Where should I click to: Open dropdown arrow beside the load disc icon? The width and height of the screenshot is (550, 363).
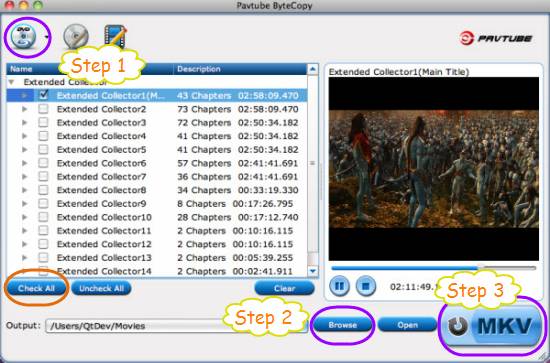[x=46, y=37]
